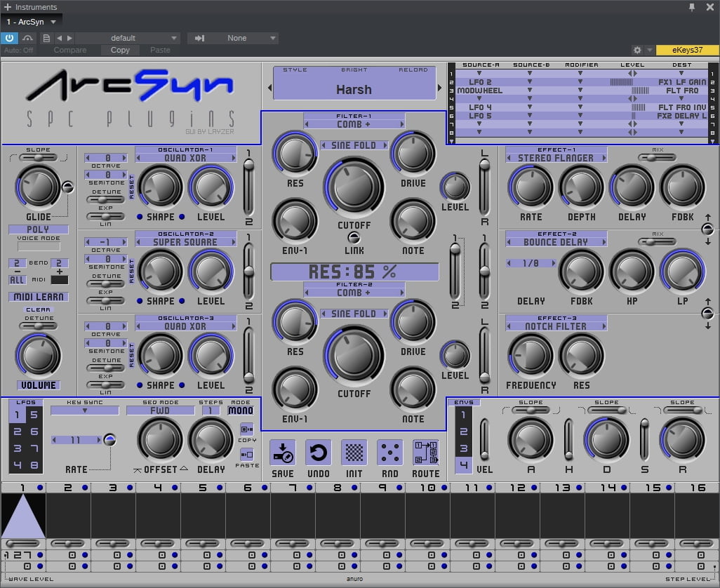Open the default preset dropdown

tap(127, 38)
